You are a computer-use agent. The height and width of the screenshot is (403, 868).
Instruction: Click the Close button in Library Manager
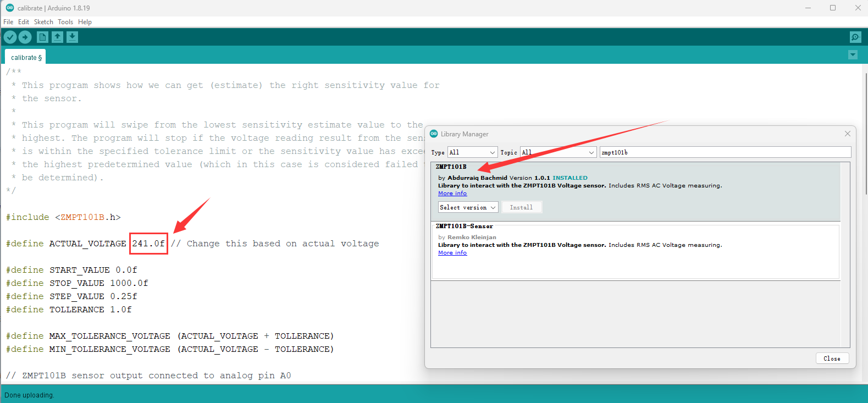(x=832, y=358)
